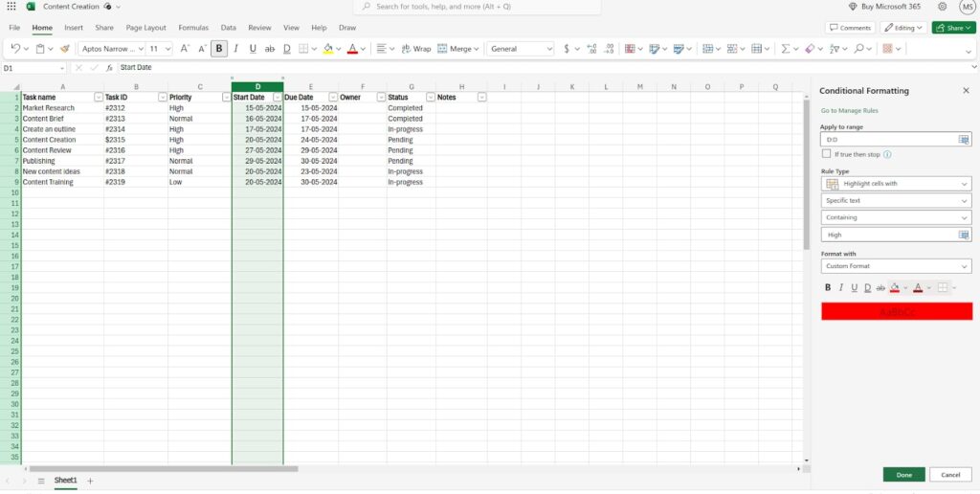Toggle Bold in the Home ribbon
The width and height of the screenshot is (980, 494).
point(219,49)
